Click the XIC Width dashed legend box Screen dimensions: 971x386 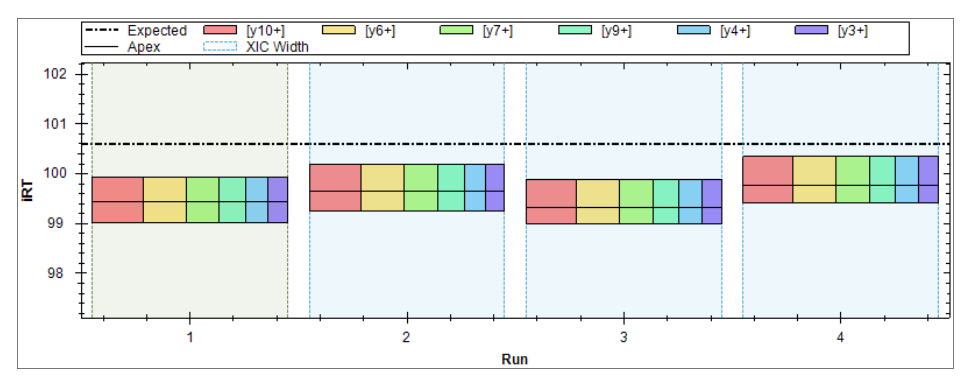pos(220,46)
